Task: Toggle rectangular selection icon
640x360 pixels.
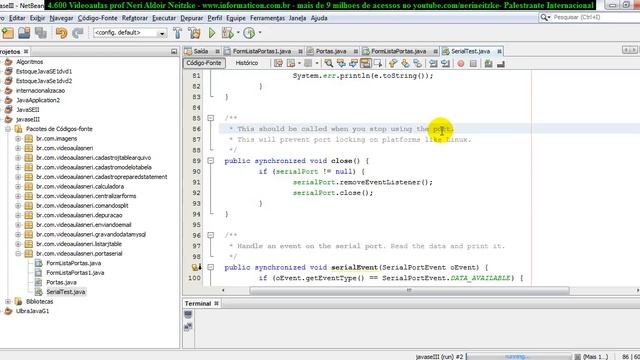Action: [378, 63]
